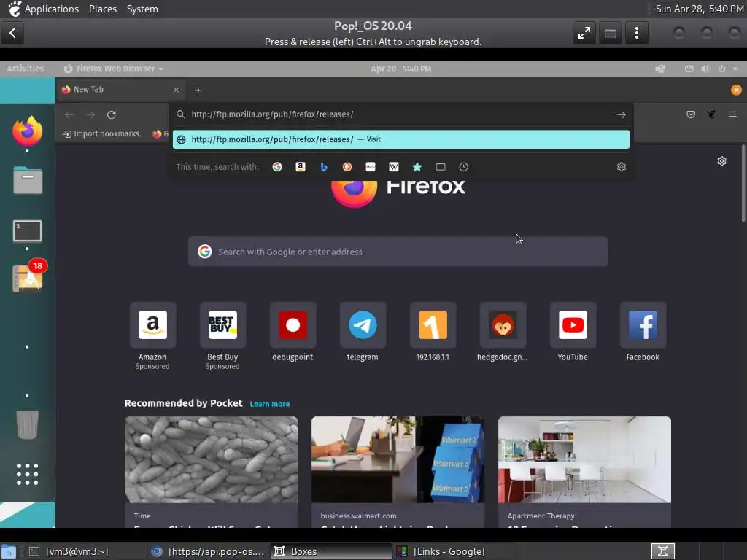Viewport: 747px width, 560px height.
Task: Launch Firefox from the Pop!_OS dock
Action: [27, 131]
